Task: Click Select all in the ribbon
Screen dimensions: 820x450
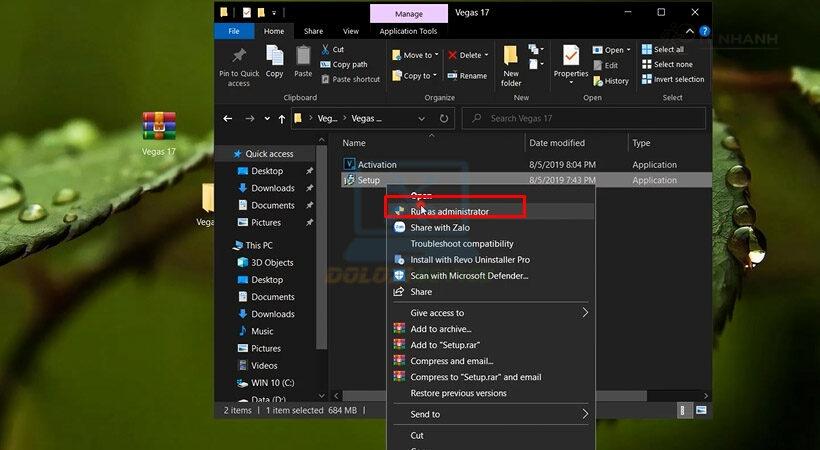Action: click(x=667, y=49)
